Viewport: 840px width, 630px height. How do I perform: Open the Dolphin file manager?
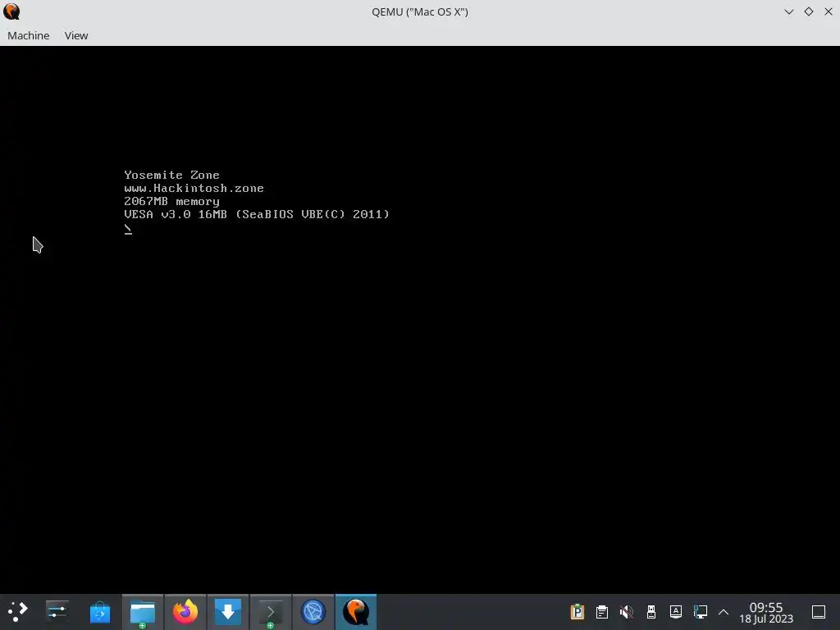point(143,611)
